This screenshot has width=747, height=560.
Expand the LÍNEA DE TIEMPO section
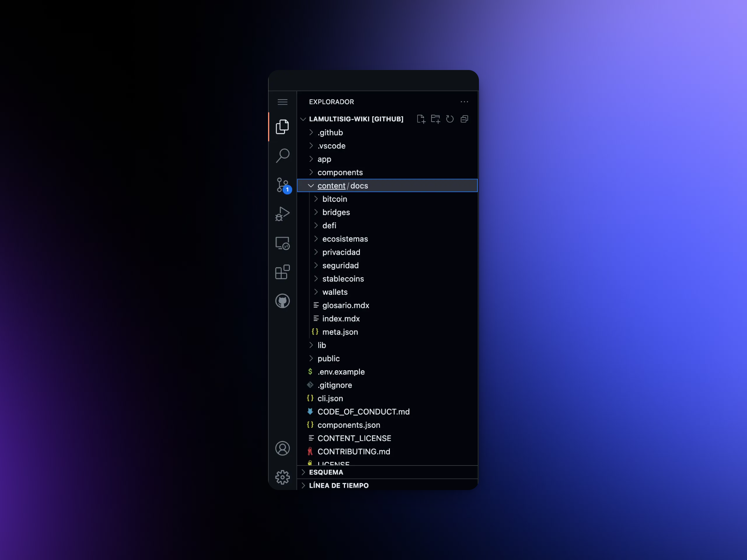point(387,485)
